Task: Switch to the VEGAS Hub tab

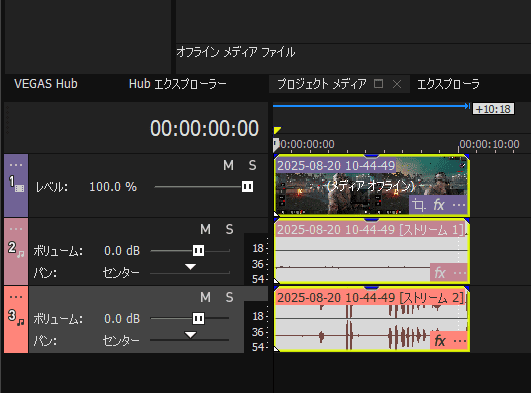Action: point(46,84)
